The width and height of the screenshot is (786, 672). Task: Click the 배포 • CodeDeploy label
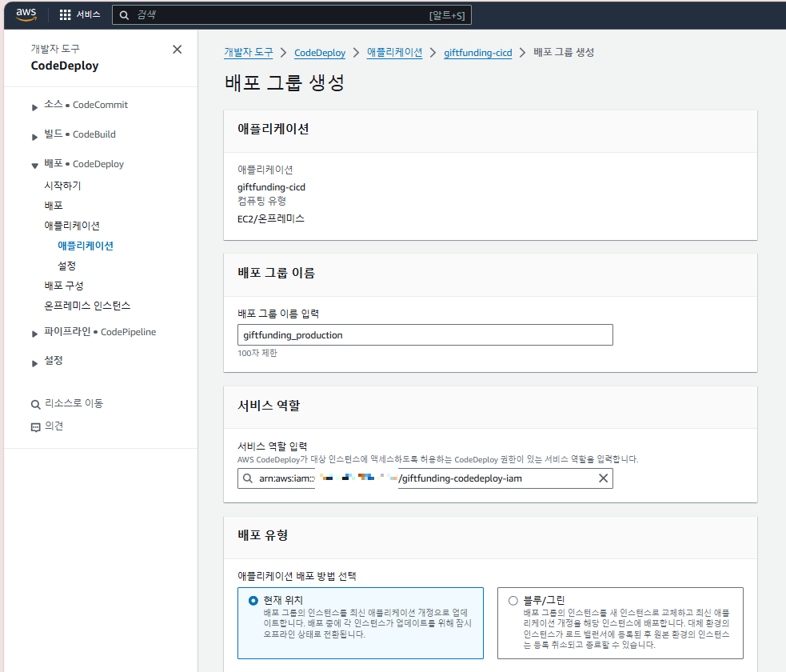(84, 163)
